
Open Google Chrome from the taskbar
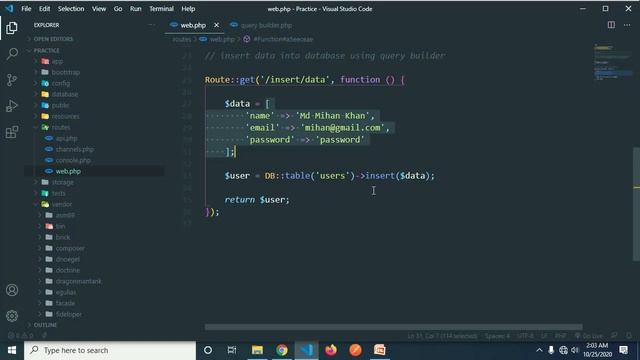pos(282,350)
